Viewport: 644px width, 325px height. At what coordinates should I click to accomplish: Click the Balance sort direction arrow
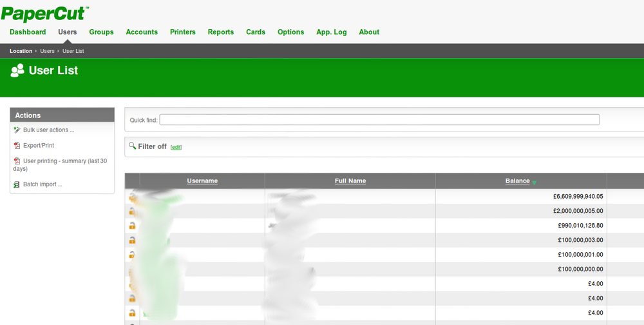coord(534,182)
